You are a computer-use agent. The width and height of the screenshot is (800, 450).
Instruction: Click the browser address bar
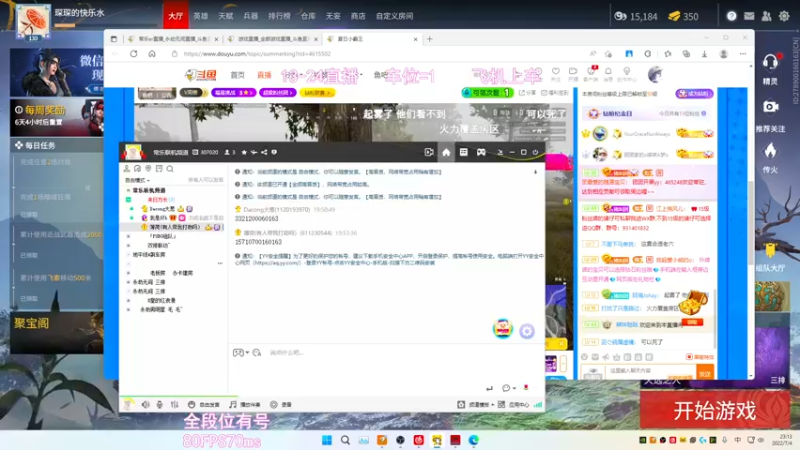click(x=378, y=54)
